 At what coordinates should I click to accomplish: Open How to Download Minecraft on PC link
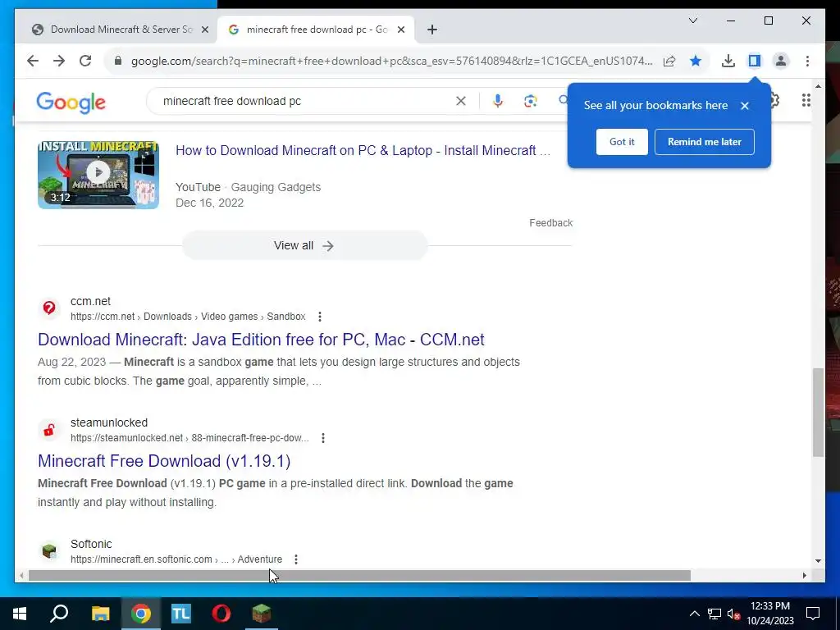(363, 151)
